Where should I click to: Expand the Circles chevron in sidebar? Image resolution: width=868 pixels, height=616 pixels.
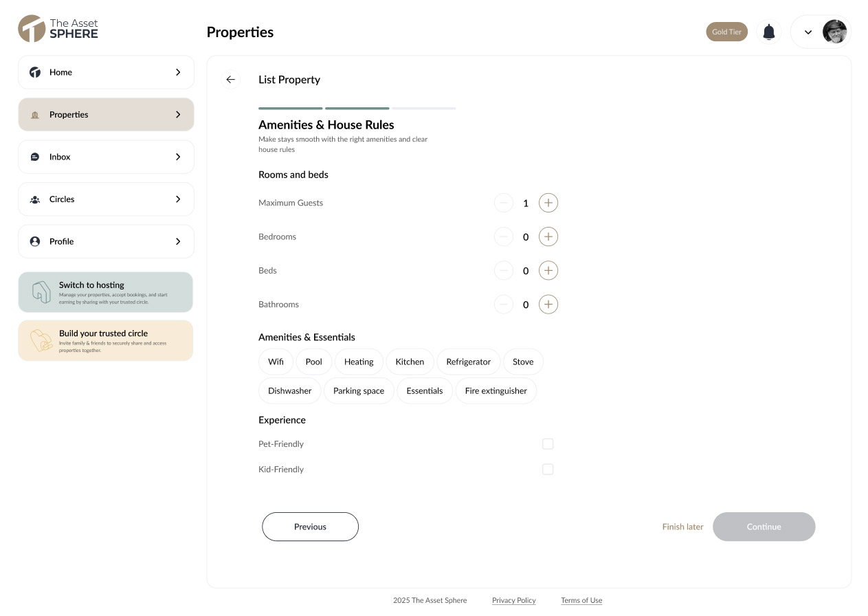pos(178,199)
